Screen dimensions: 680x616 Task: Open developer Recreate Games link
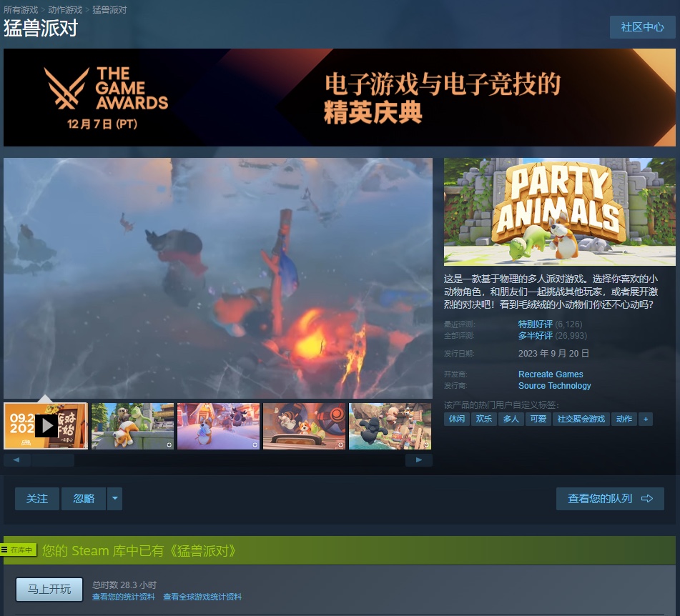[551, 374]
